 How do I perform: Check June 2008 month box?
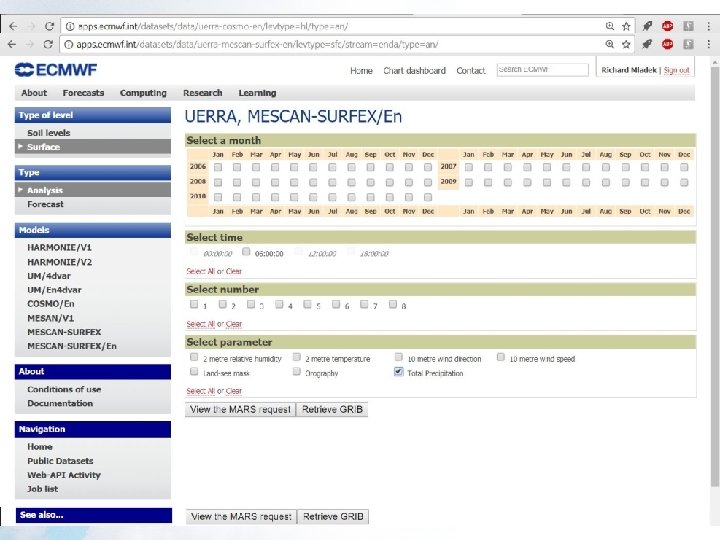[x=313, y=182]
